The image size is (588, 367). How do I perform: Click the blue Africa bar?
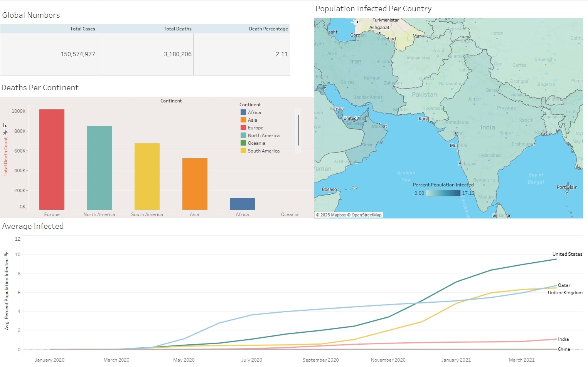pos(242,204)
